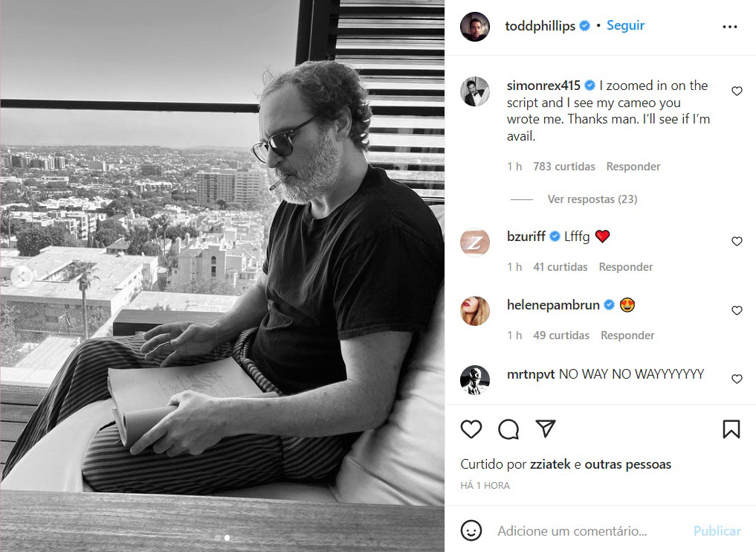
Task: Open toddphillips profile picture
Action: (475, 27)
